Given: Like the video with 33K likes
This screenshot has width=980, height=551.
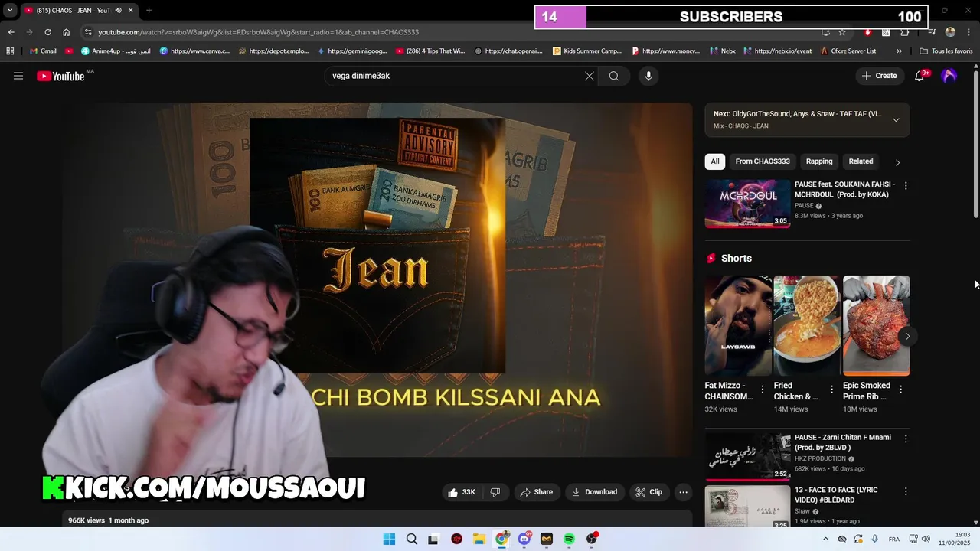Looking at the screenshot, I should (462, 492).
